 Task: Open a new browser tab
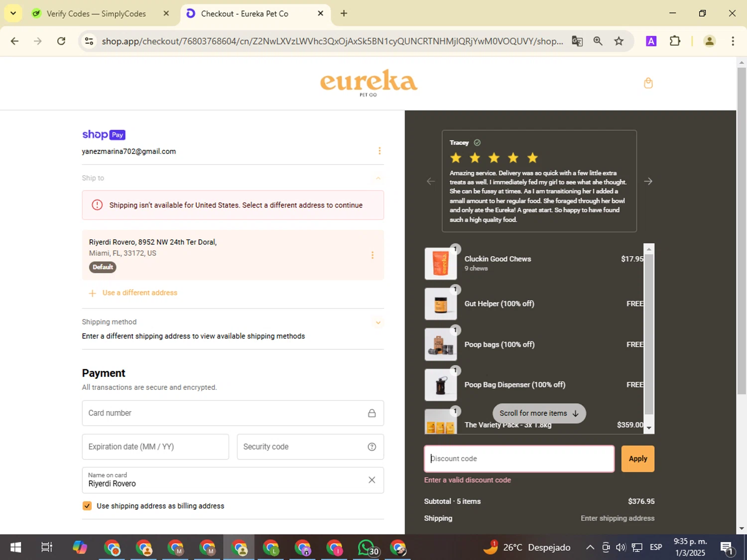coord(344,13)
